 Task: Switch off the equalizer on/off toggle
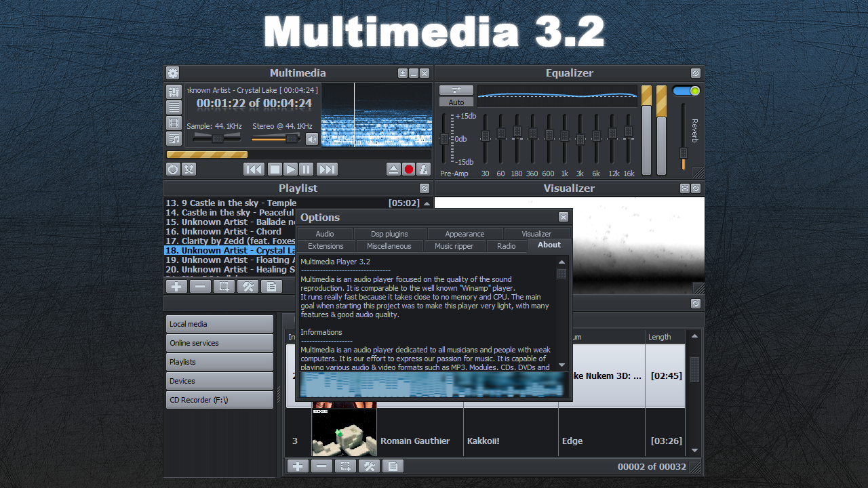pyautogui.click(x=686, y=91)
